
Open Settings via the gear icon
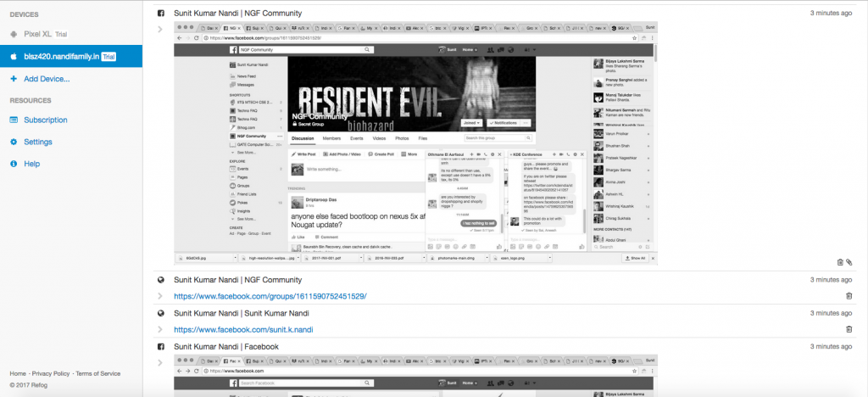pyautogui.click(x=14, y=143)
